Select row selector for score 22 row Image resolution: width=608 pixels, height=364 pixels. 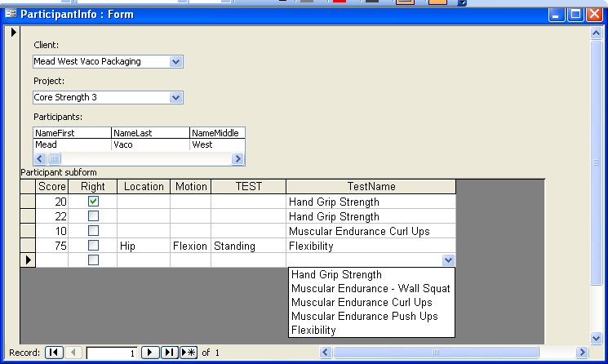28,216
